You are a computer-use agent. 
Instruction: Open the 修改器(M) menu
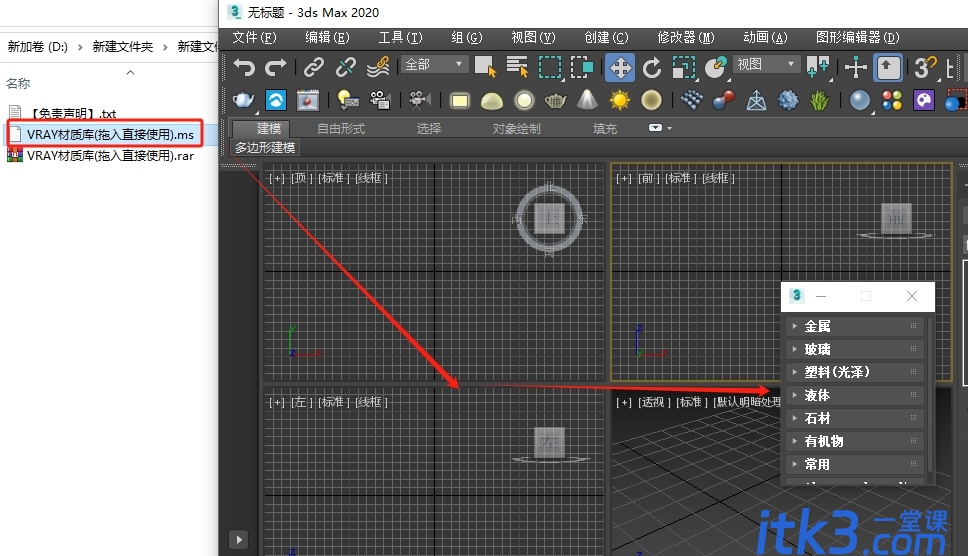pyautogui.click(x=685, y=37)
